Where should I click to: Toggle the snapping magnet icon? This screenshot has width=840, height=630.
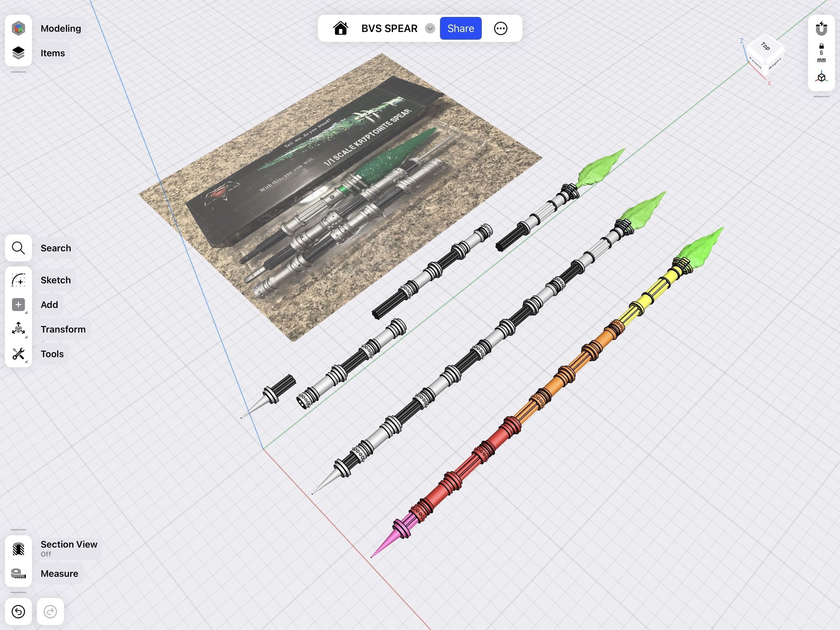pyautogui.click(x=821, y=29)
